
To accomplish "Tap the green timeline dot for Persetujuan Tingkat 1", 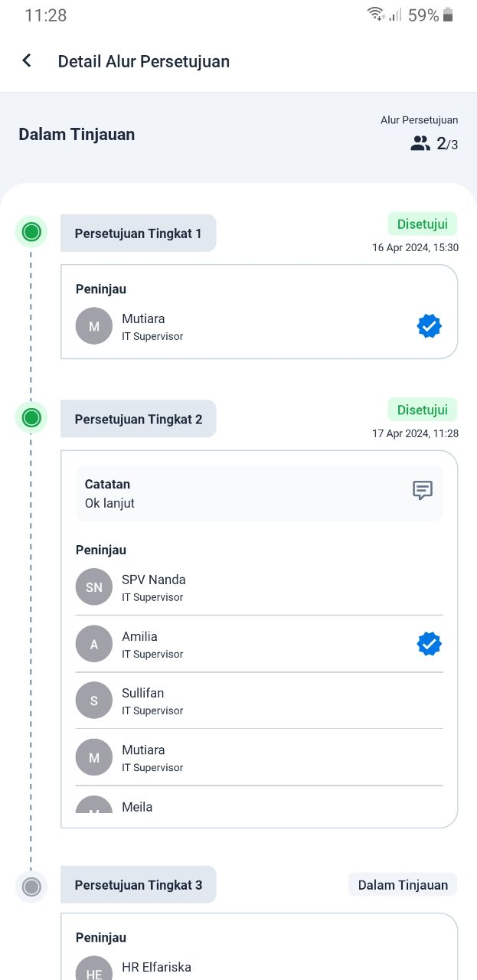I will click(31, 231).
